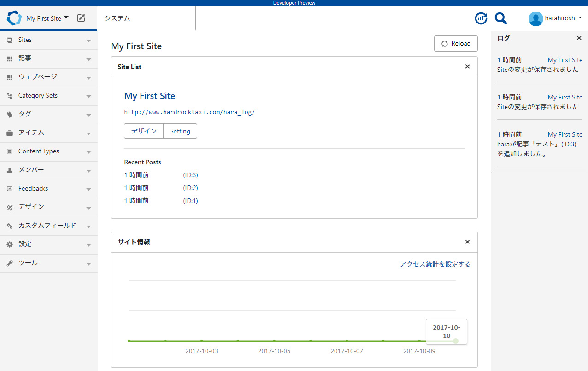
Task: Expand the デザイン sidebar menu arrow
Action: (x=89, y=209)
